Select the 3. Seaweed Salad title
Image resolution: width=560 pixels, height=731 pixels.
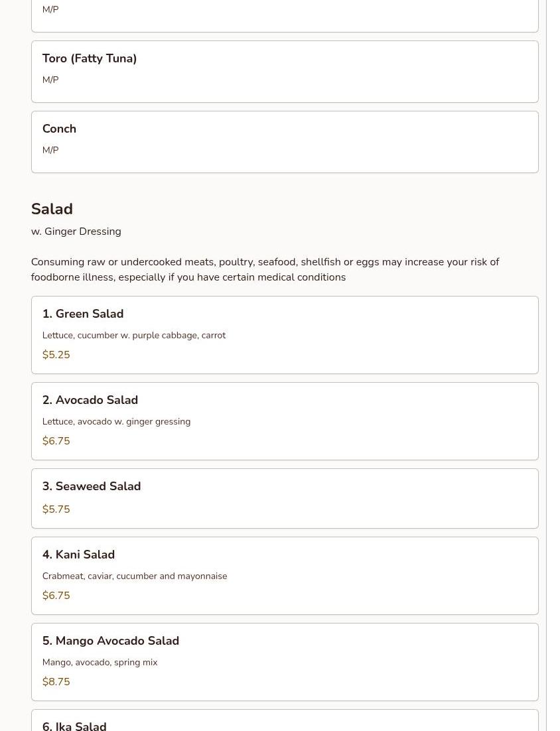pos(92,486)
